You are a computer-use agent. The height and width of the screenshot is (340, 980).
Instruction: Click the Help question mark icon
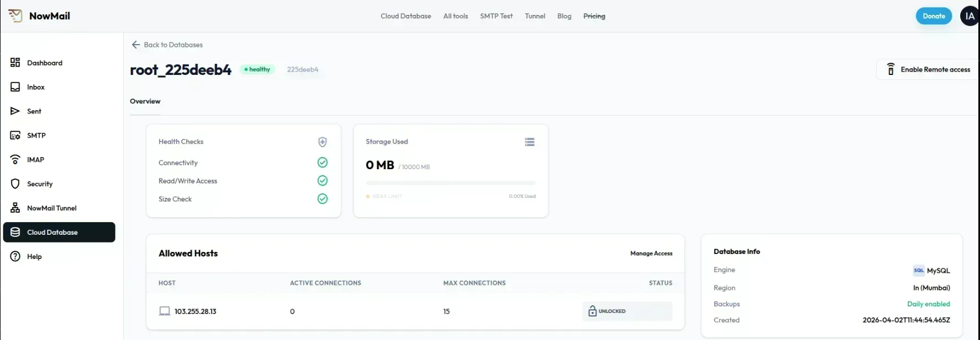[x=15, y=257]
